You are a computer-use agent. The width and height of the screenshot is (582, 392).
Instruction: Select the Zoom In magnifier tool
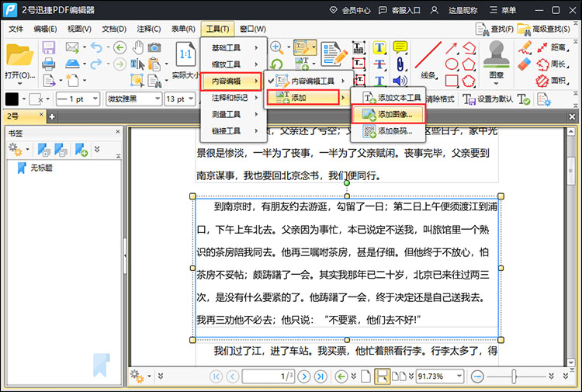click(x=276, y=47)
